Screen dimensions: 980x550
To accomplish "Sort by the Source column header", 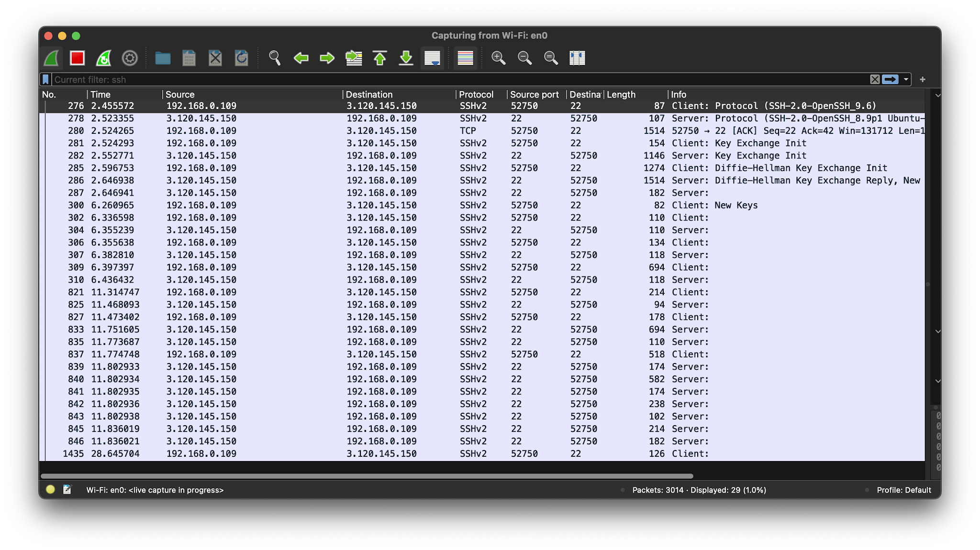I will click(253, 95).
